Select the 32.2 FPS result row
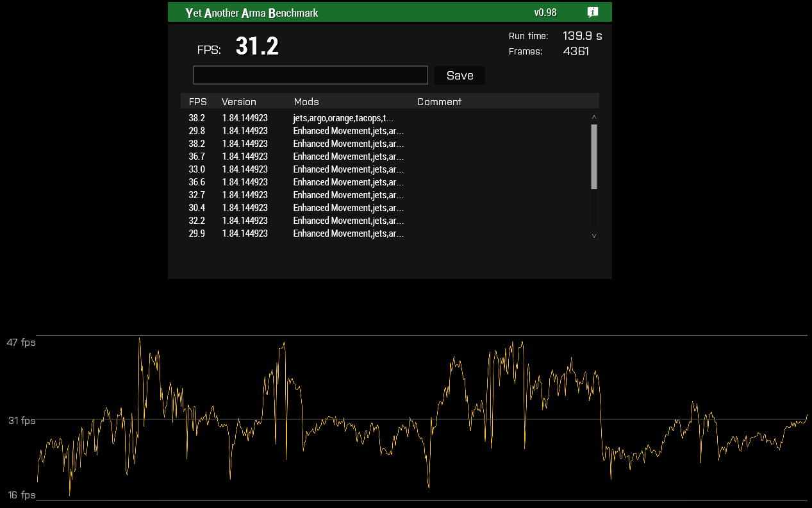 pos(386,221)
